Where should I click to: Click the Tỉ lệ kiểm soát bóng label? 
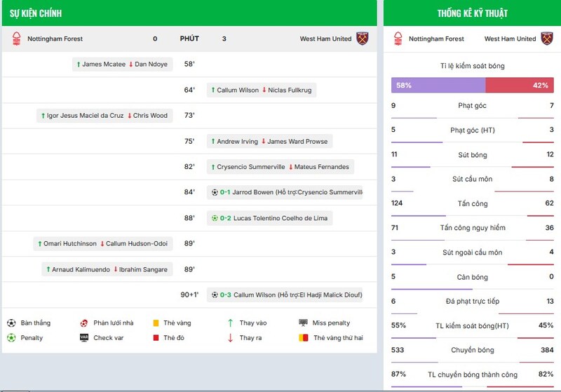coord(472,66)
